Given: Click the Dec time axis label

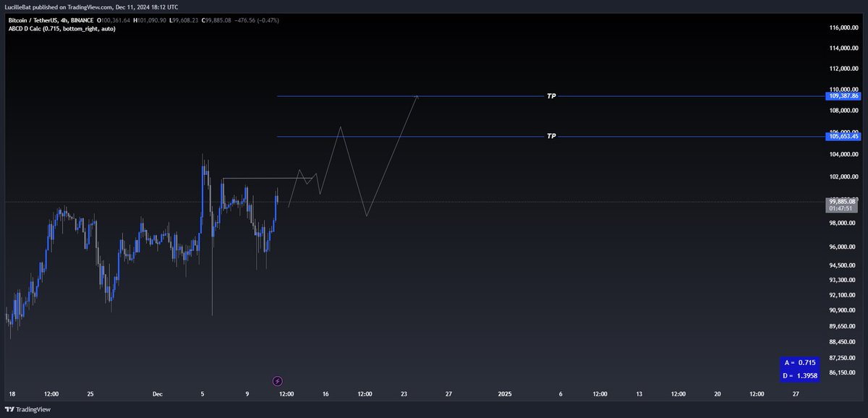Looking at the screenshot, I should point(158,394).
